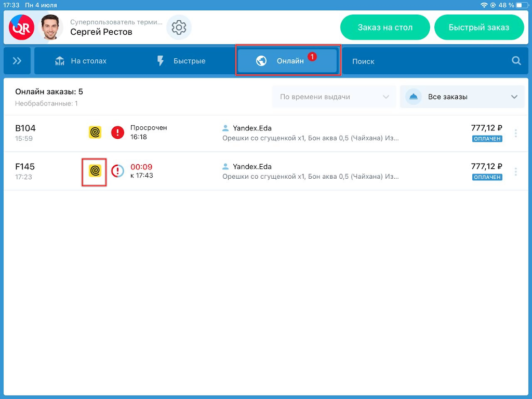
Task: Click Онлайн заказы: 5 heading
Action: tap(49, 91)
